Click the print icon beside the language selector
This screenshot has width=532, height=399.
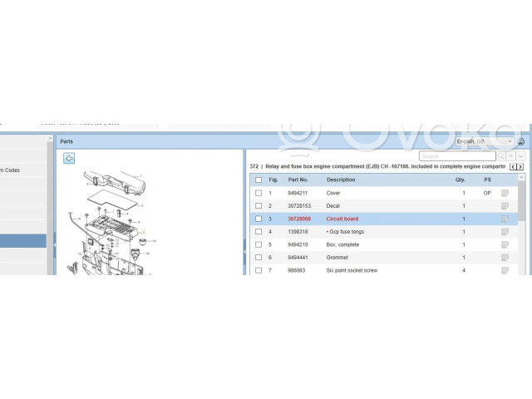(521, 142)
